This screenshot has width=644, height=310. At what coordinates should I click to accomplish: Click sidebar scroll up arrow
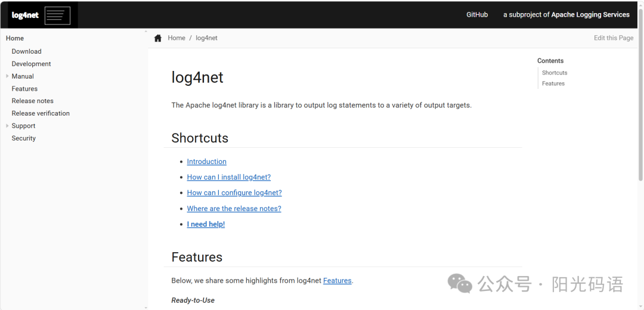click(145, 31)
